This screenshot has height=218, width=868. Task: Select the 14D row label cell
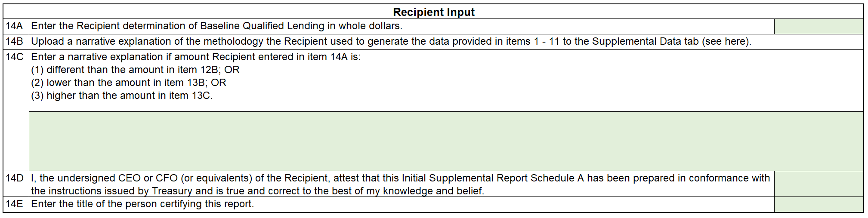(x=15, y=178)
